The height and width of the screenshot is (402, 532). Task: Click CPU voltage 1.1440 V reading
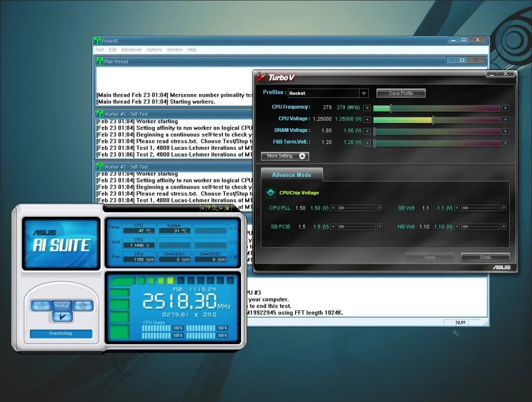pyautogui.click(x=139, y=245)
